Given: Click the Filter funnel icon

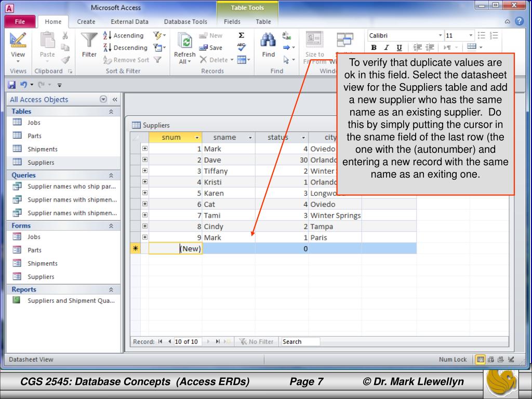Looking at the screenshot, I should 89,41.
